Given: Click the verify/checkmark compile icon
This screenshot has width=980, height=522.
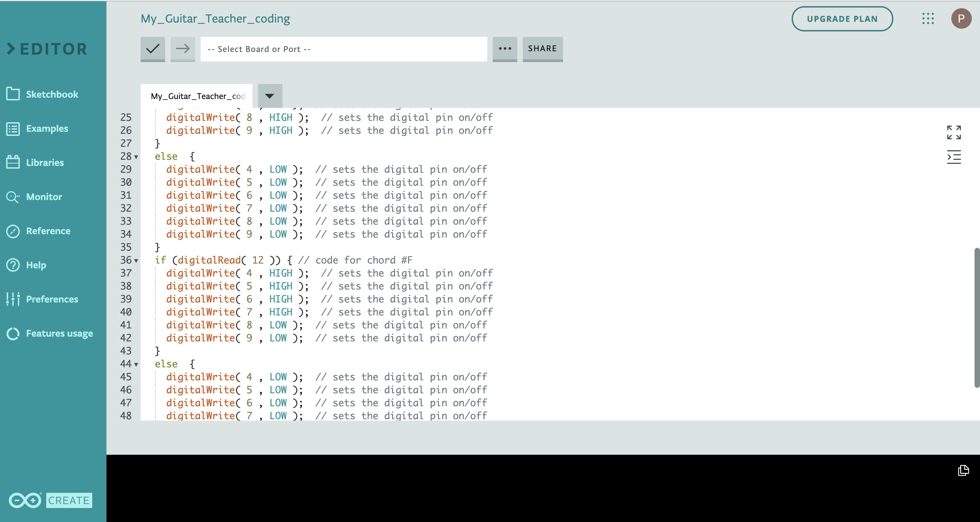Looking at the screenshot, I should (153, 48).
